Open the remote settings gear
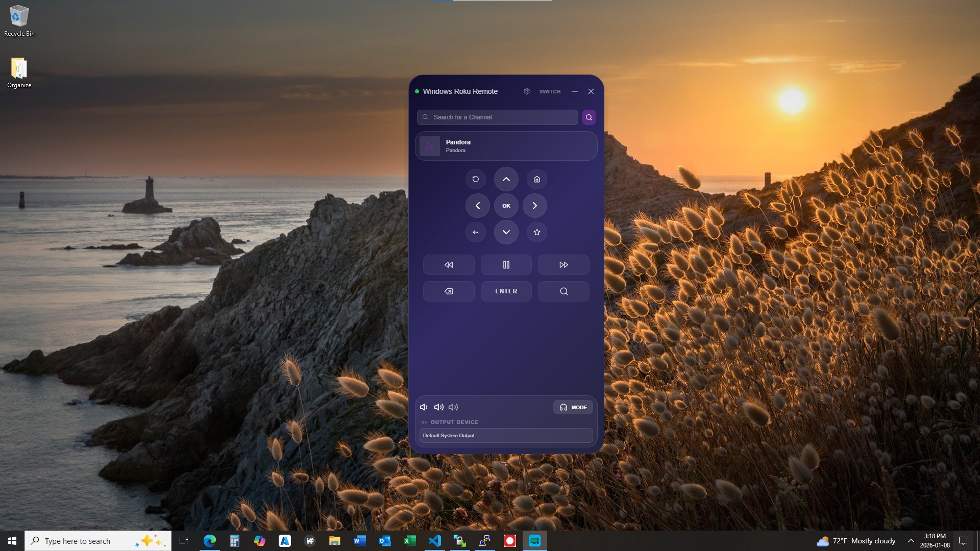Image resolution: width=980 pixels, height=551 pixels. (x=526, y=91)
